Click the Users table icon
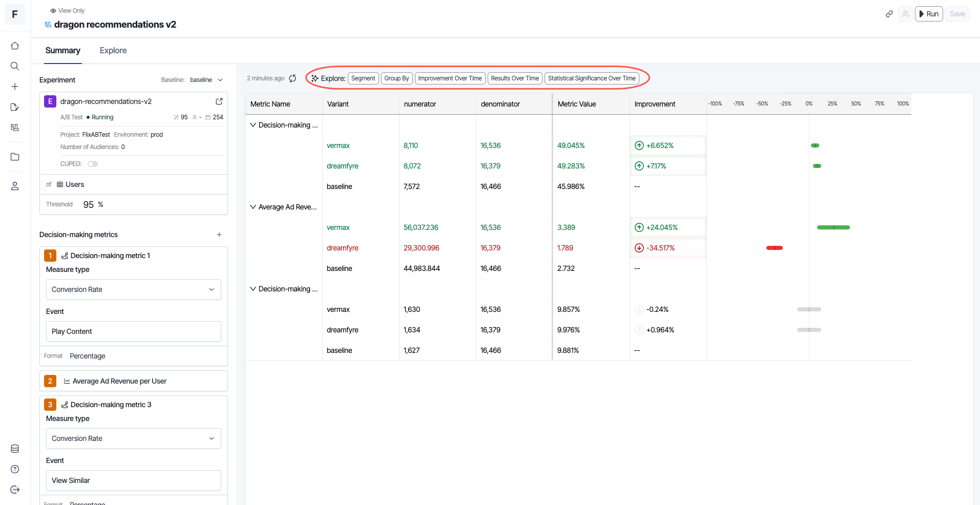980x505 pixels. (x=60, y=184)
